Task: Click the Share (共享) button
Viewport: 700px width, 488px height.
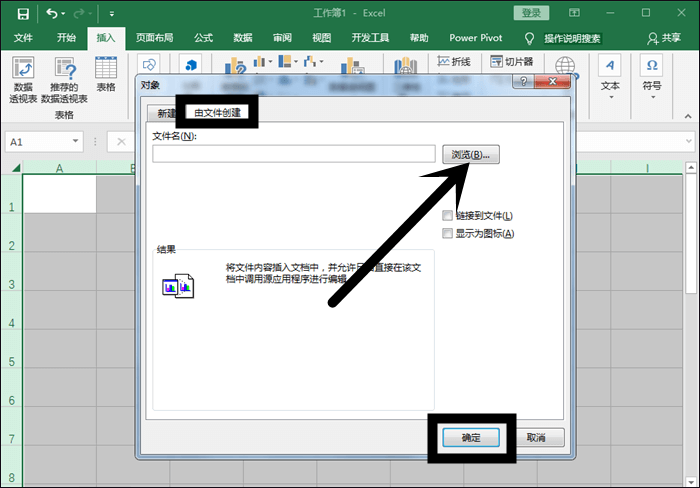Action: point(664,38)
